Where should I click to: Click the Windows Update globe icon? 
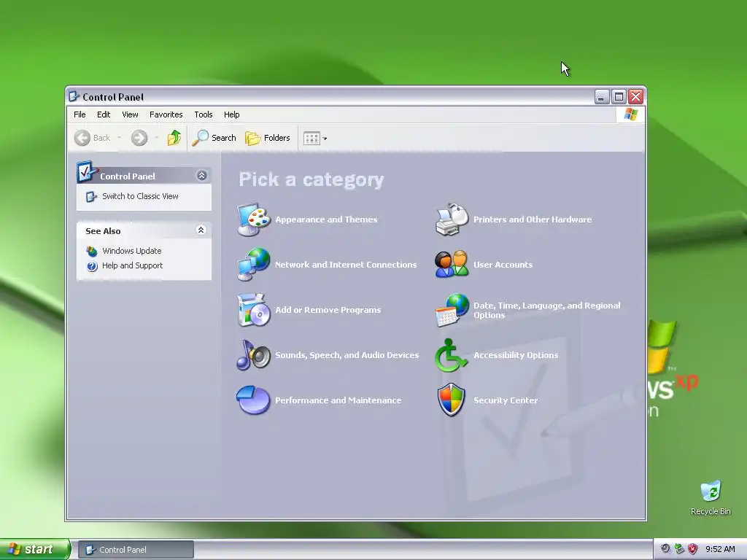(91, 251)
